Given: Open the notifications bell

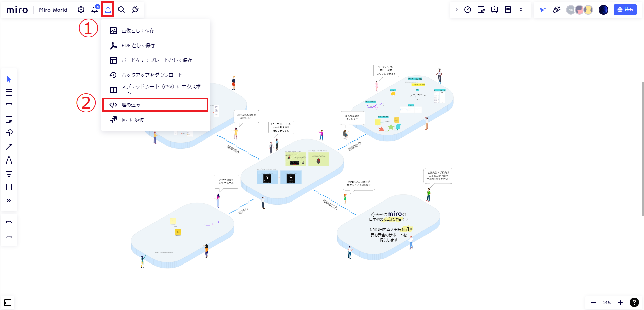Looking at the screenshot, I should (95, 10).
